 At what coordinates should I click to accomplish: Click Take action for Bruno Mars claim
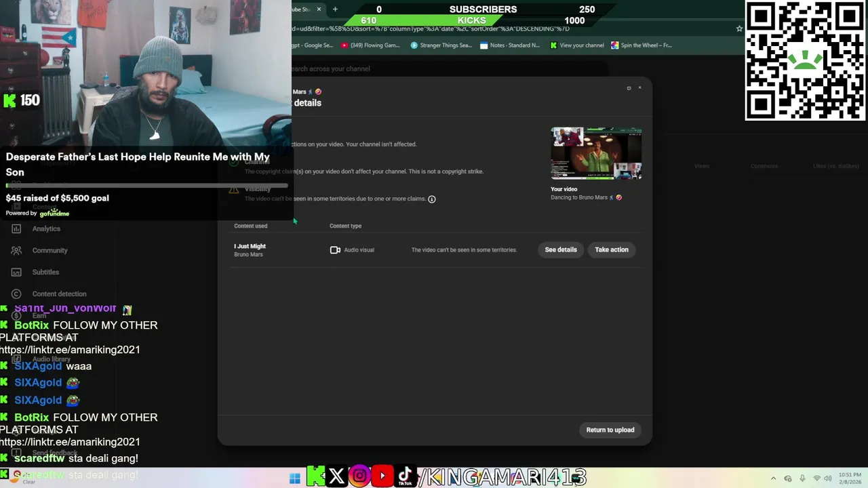(x=612, y=249)
